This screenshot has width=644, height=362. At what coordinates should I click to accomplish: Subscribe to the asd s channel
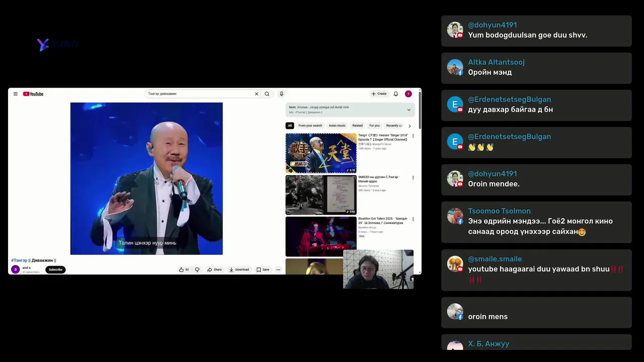55,269
